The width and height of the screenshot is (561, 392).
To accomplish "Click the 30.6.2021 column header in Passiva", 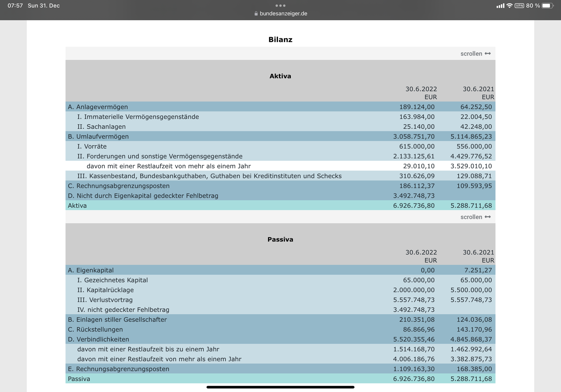I will tap(478, 252).
